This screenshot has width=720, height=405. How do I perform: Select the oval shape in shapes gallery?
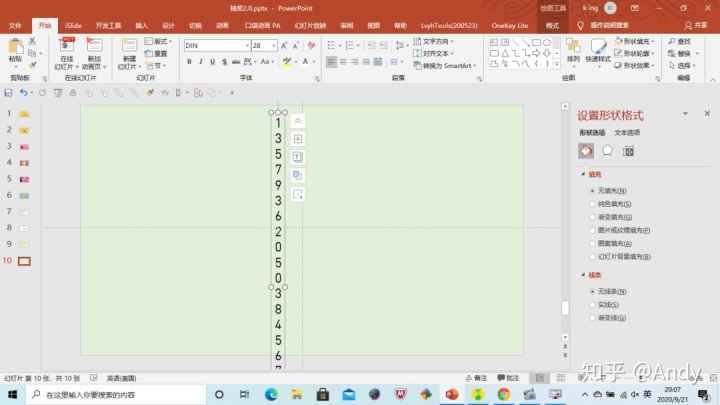[546, 42]
